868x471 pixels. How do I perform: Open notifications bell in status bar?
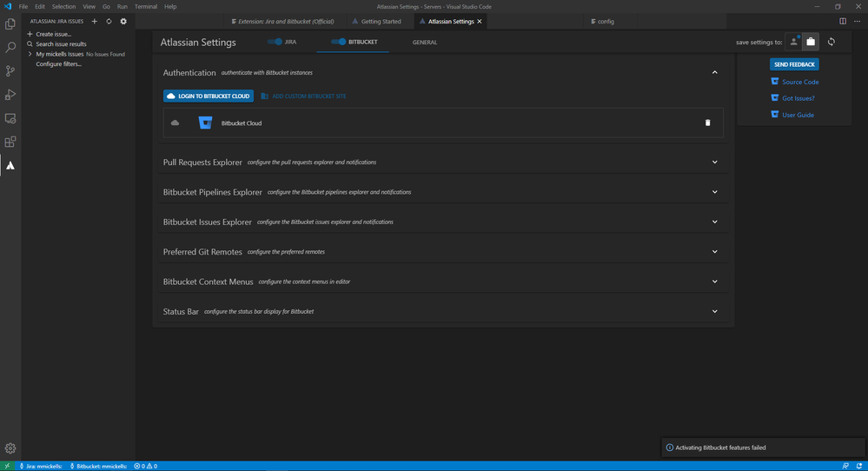pyautogui.click(x=859, y=466)
